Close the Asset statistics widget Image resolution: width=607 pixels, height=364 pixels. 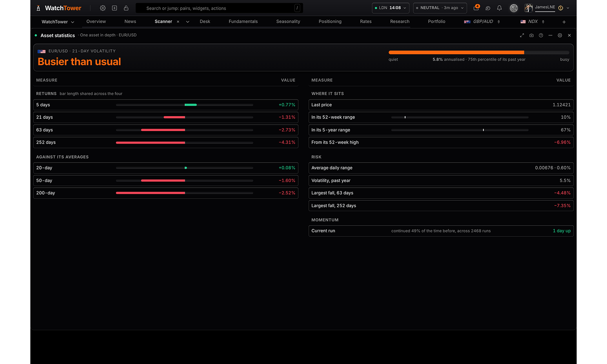pos(569,36)
